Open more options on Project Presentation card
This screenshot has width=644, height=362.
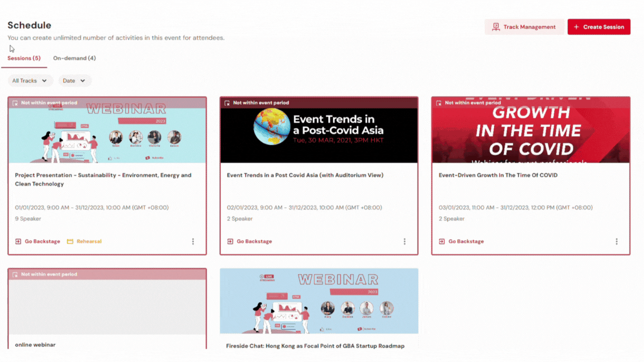point(193,241)
